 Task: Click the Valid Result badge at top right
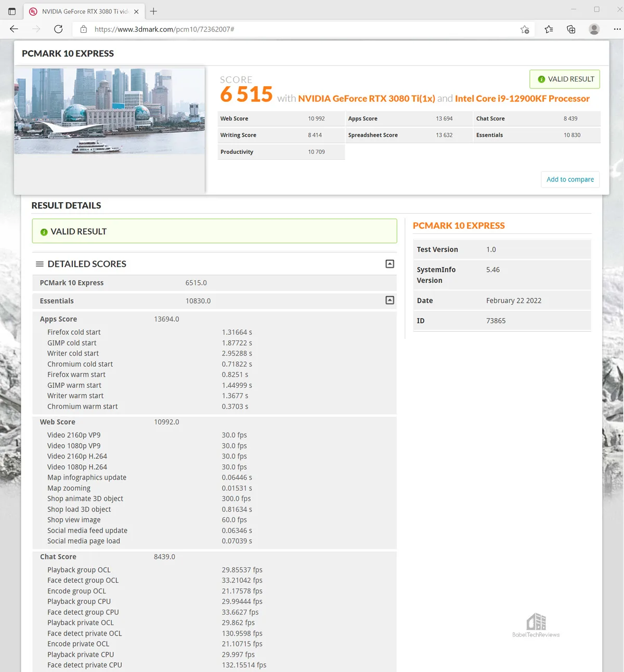(x=565, y=79)
